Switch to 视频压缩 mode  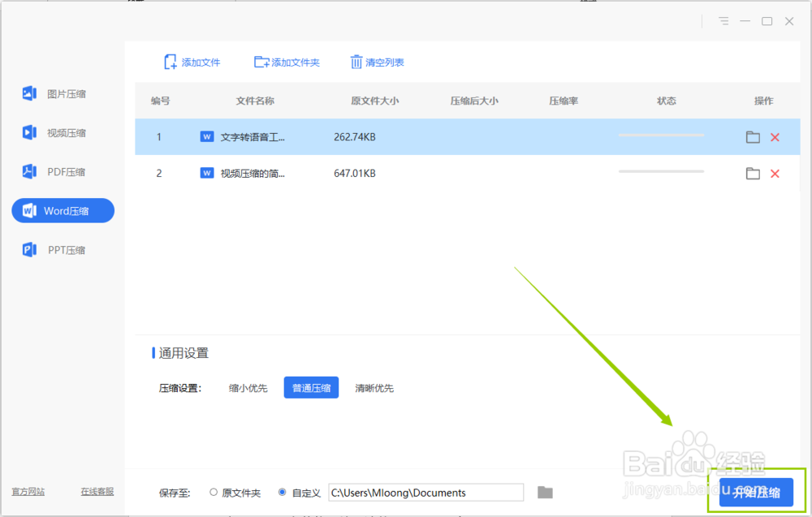(63, 132)
